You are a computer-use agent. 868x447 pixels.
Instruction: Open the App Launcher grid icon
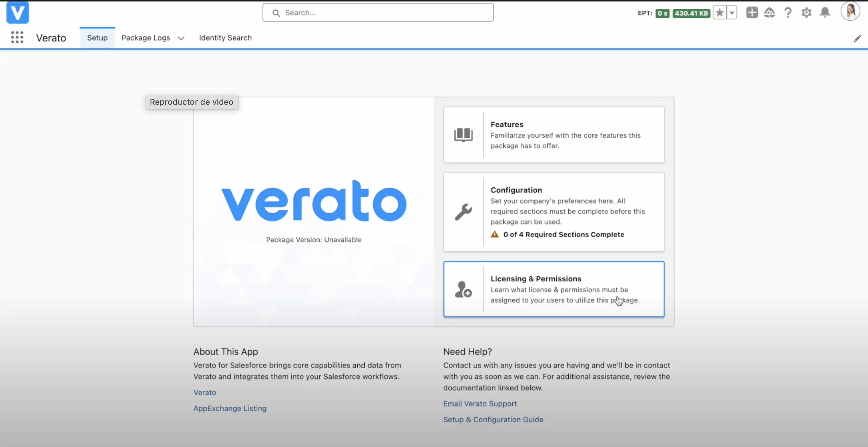point(17,37)
